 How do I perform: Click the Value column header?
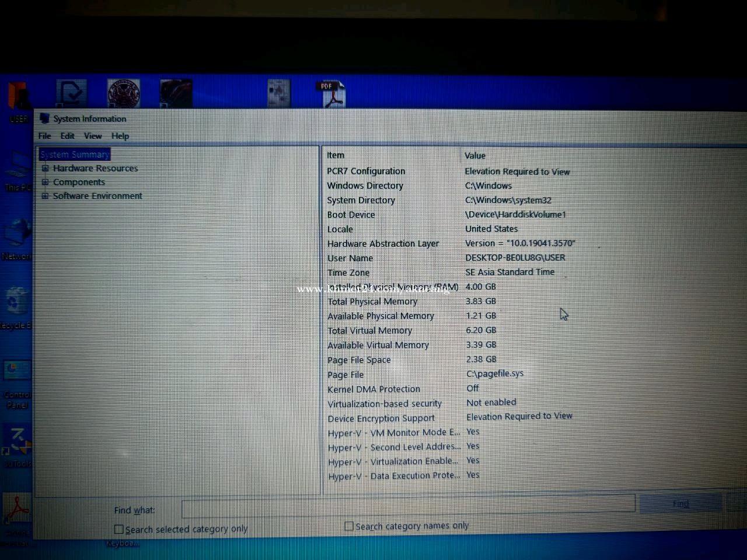[x=475, y=156]
